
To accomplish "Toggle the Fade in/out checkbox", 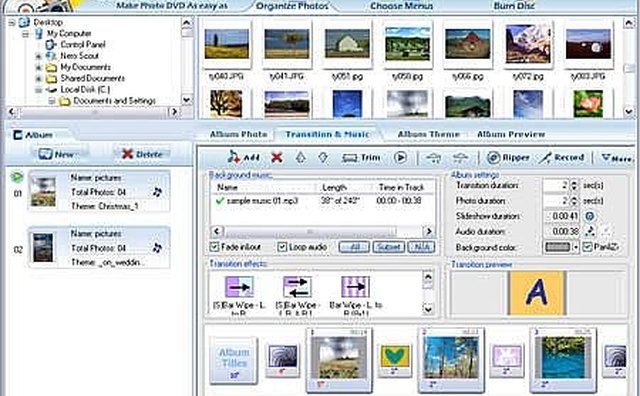I will click(214, 247).
